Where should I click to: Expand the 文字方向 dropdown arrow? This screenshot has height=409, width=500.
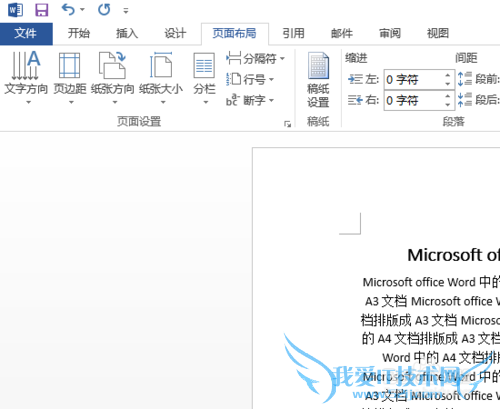pos(28,102)
